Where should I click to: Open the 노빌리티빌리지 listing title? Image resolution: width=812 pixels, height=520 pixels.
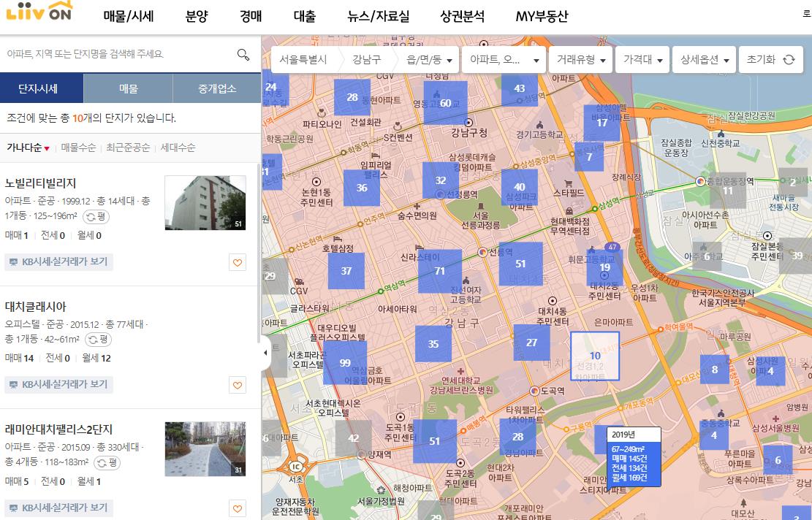(40, 183)
